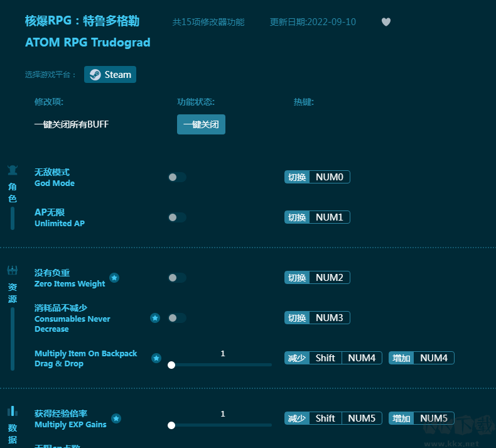Viewport: 496px width, 448px height.
Task: Click the 共15项修改器功能 text
Action: pyautogui.click(x=208, y=22)
